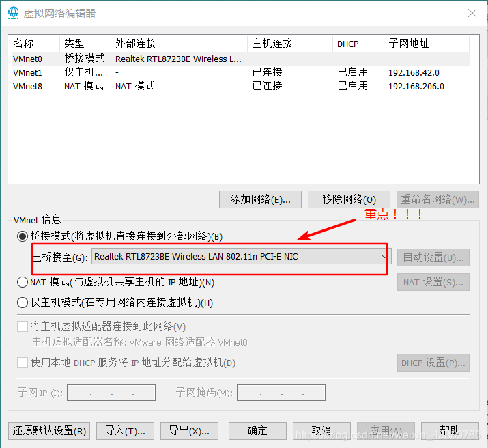488x448 pixels.
Task: Click the 导出(X)... button
Action: click(189, 431)
